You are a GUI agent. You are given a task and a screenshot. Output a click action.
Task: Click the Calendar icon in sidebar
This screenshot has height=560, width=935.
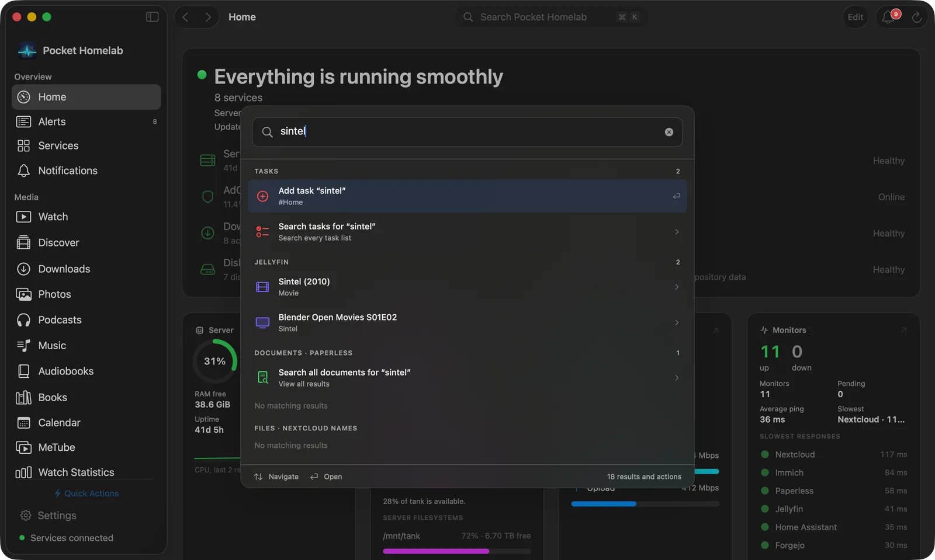pyautogui.click(x=23, y=423)
